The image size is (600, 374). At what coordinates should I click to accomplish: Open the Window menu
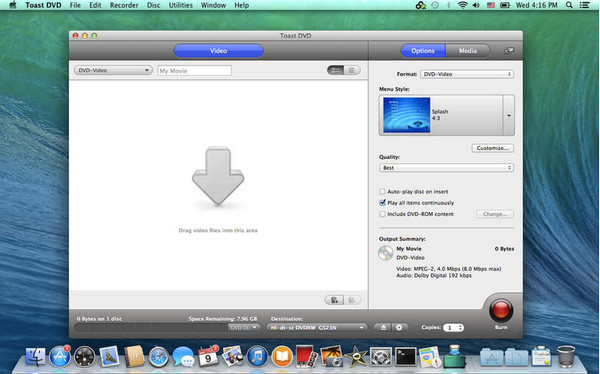click(x=214, y=5)
